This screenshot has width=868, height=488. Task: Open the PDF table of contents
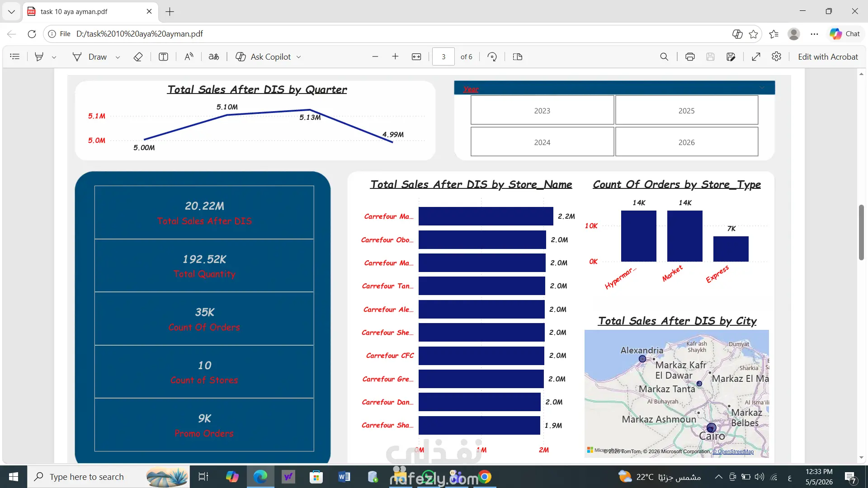[x=15, y=56]
